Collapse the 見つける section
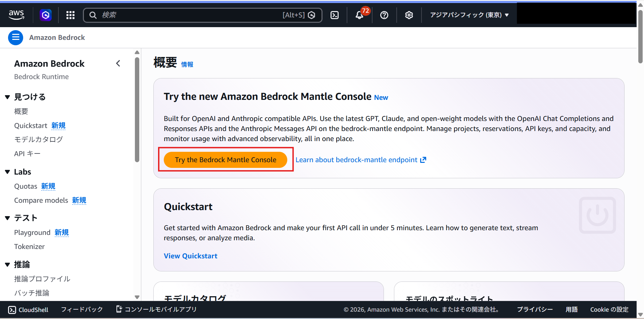Viewport: 644px width, 319px height. [7, 97]
